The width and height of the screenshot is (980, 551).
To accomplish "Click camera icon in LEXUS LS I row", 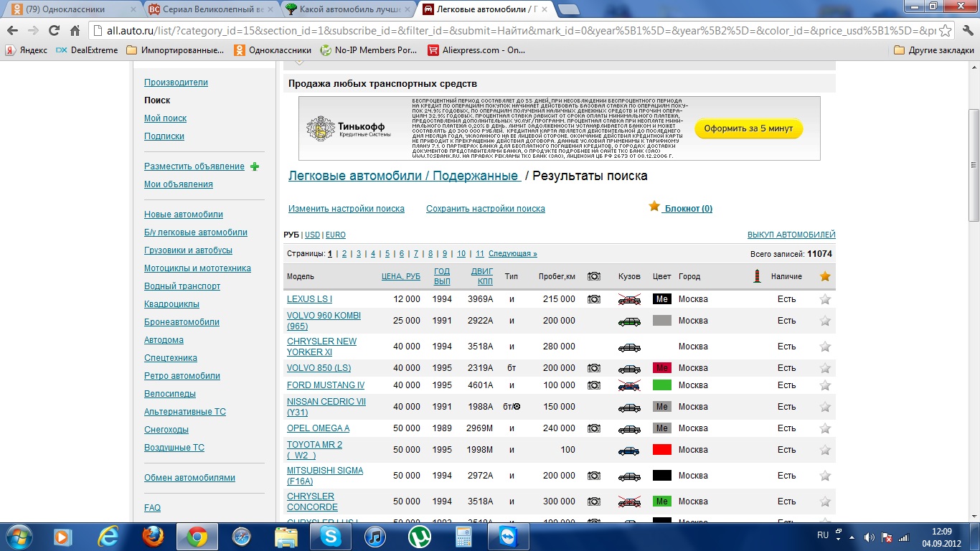I will [594, 299].
